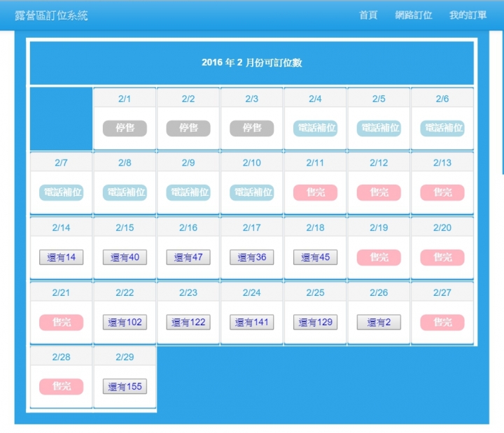
Task: Click the 售完 badge under 2/27
Action: tap(442, 322)
